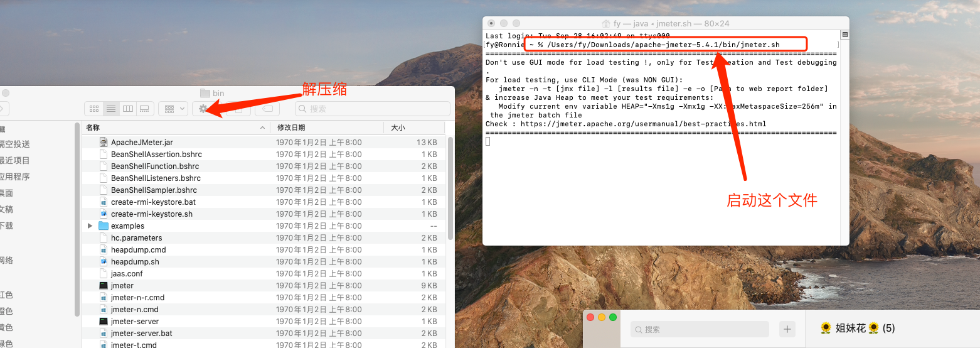Click the chat window search field
Viewport: 980px width, 348px height.
tap(700, 329)
